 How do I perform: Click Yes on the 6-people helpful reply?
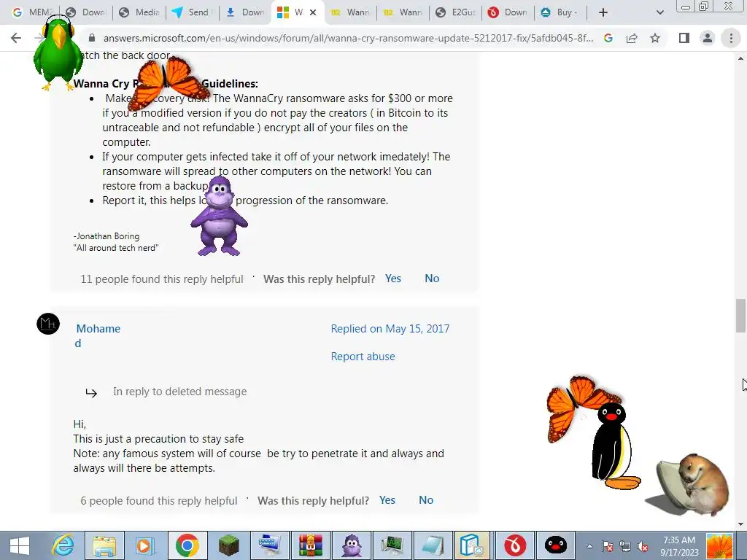tap(387, 500)
